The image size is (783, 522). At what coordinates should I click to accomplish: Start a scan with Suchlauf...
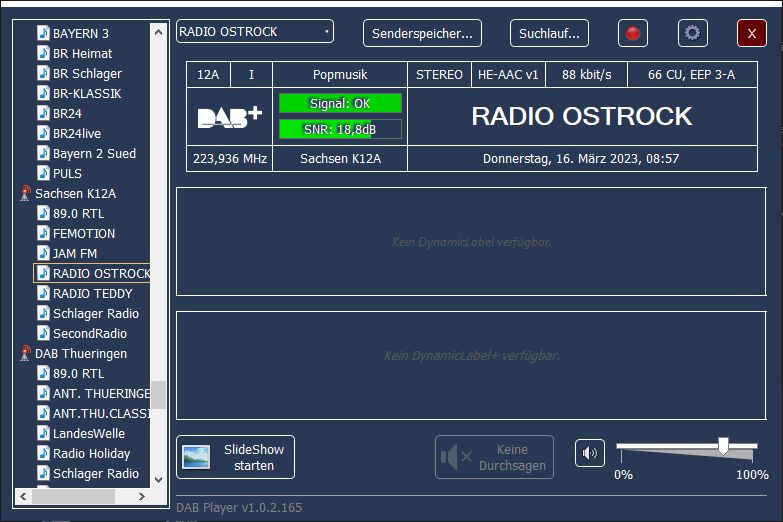(549, 33)
